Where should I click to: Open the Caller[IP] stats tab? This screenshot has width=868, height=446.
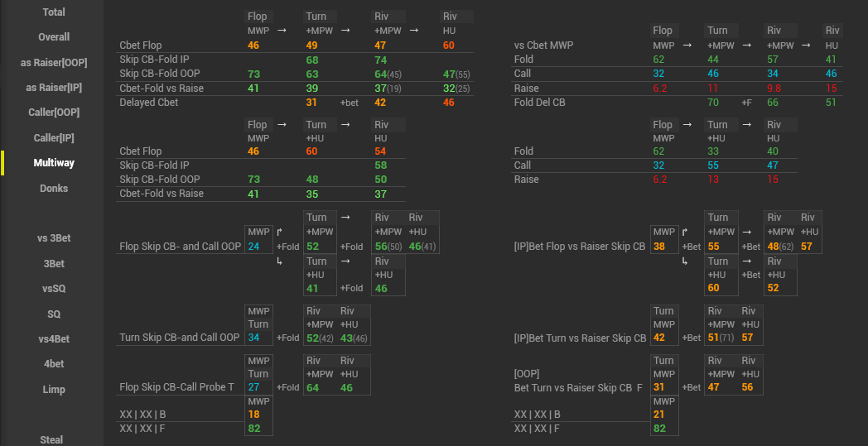tap(54, 138)
